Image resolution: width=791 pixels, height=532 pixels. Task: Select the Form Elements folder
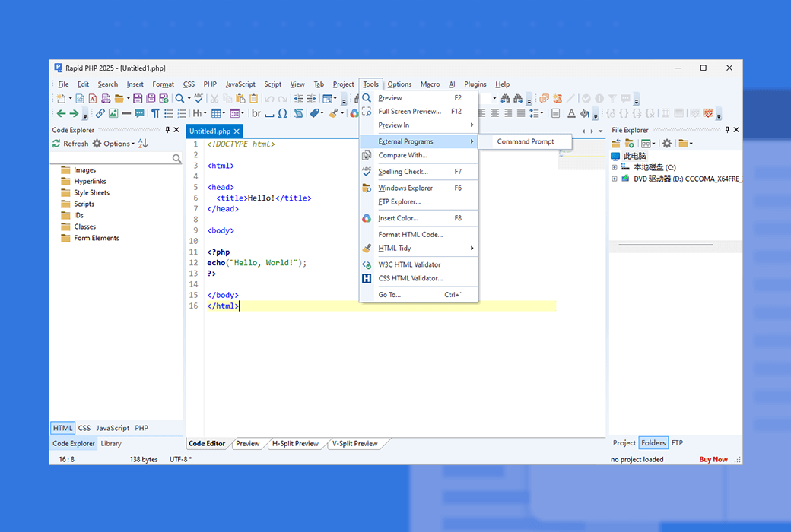pyautogui.click(x=97, y=238)
